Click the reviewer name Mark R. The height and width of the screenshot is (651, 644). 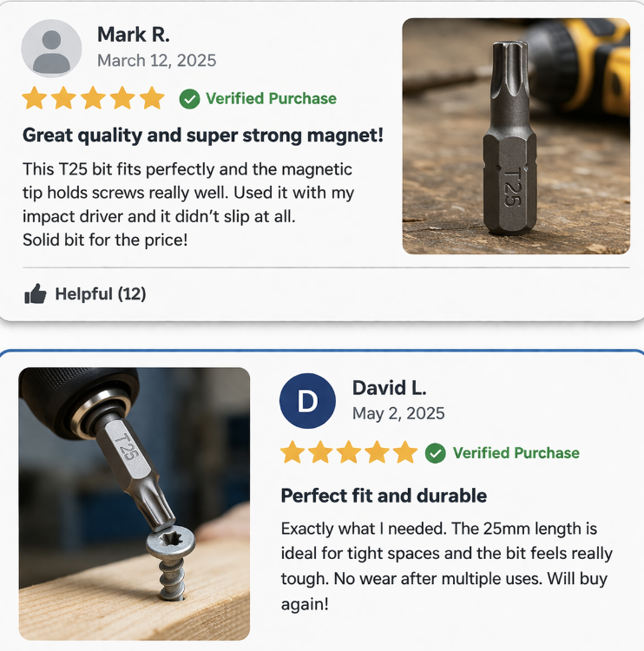[x=134, y=35]
